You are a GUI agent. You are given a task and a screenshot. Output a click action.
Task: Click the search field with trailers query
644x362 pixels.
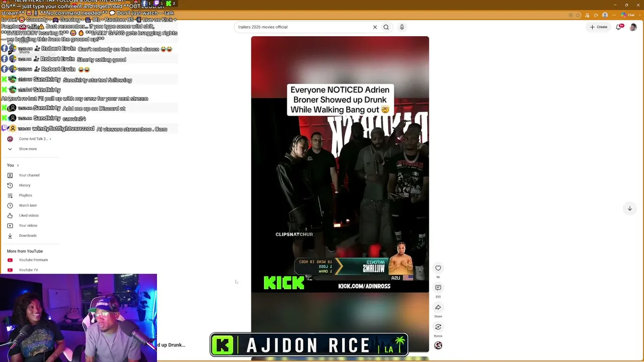(x=303, y=27)
